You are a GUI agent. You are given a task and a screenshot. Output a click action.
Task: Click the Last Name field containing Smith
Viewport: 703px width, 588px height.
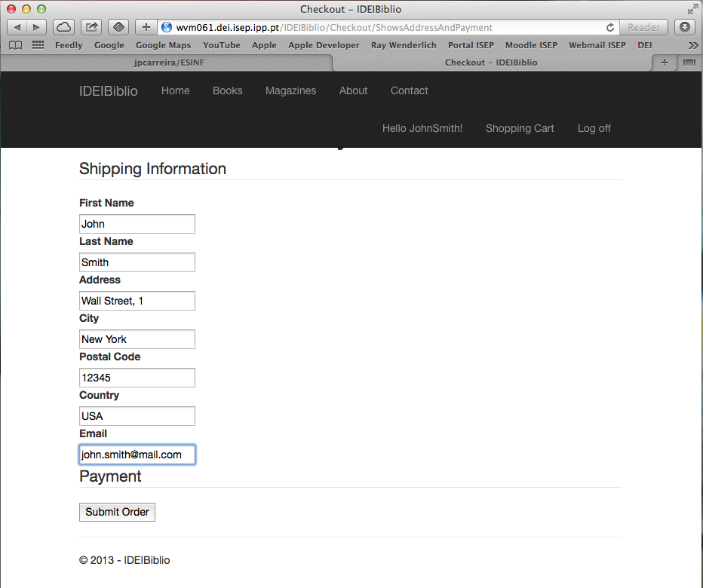tap(137, 262)
